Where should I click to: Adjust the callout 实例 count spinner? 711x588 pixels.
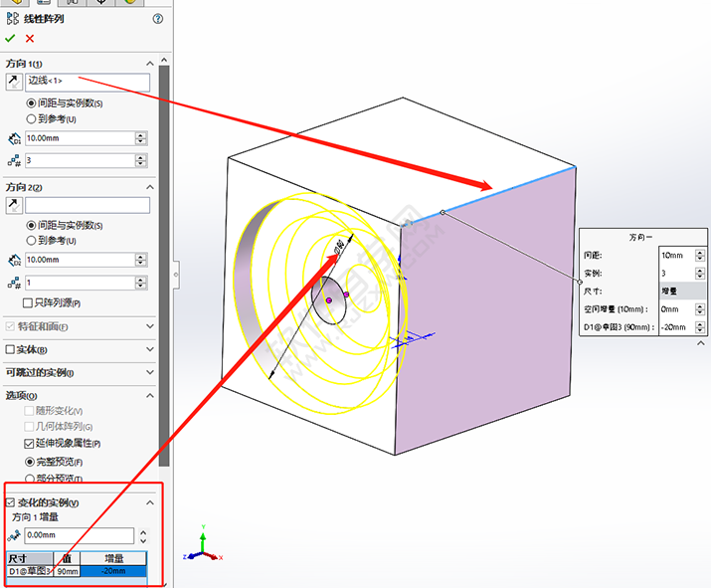[700, 274]
